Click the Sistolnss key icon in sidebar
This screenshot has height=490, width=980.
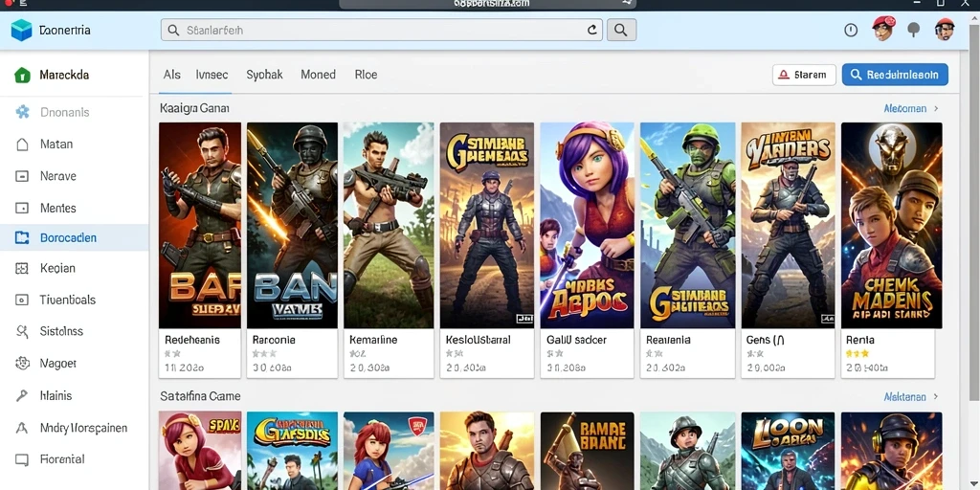pos(22,331)
